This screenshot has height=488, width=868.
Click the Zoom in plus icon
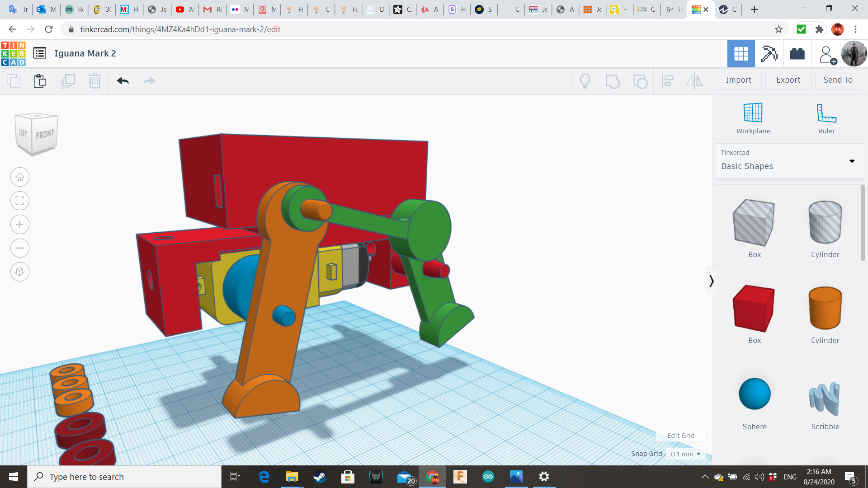(x=20, y=225)
